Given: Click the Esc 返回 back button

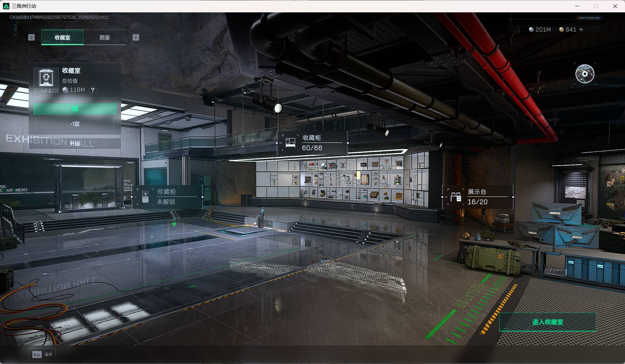Looking at the screenshot, I should pyautogui.click(x=43, y=355).
